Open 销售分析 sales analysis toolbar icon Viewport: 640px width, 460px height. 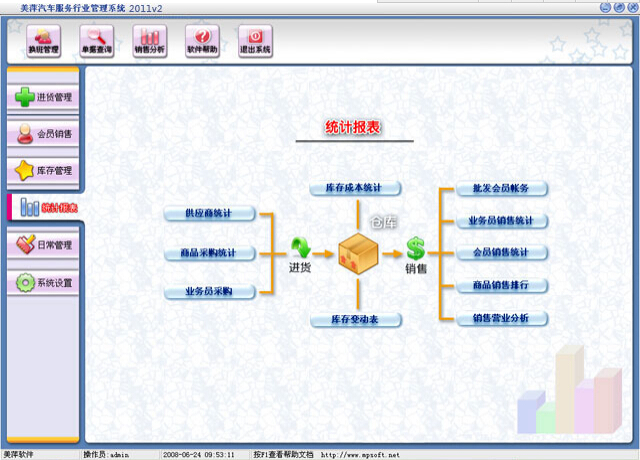pyautogui.click(x=149, y=41)
